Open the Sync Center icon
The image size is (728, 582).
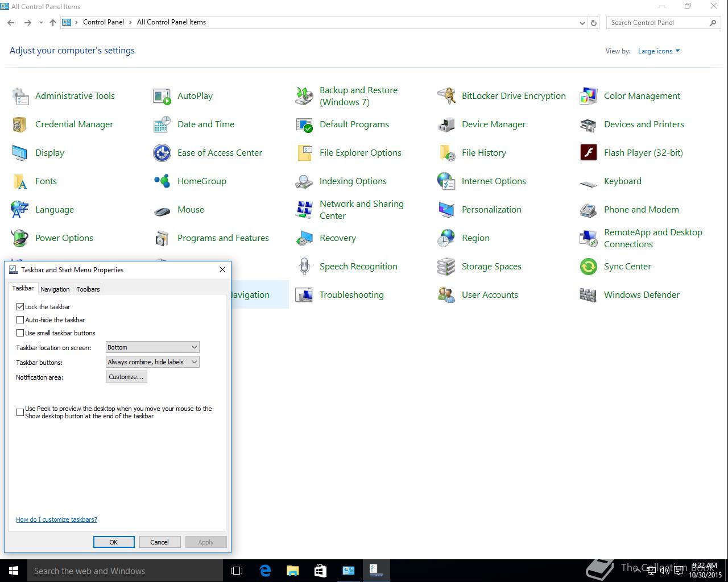[x=589, y=267]
